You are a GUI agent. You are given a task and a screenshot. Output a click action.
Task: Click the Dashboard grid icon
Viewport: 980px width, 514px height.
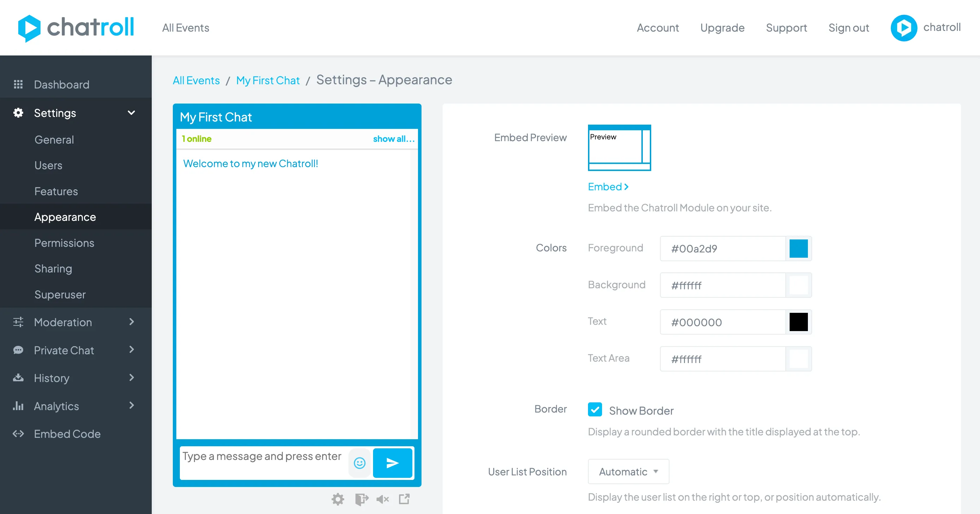pos(18,84)
